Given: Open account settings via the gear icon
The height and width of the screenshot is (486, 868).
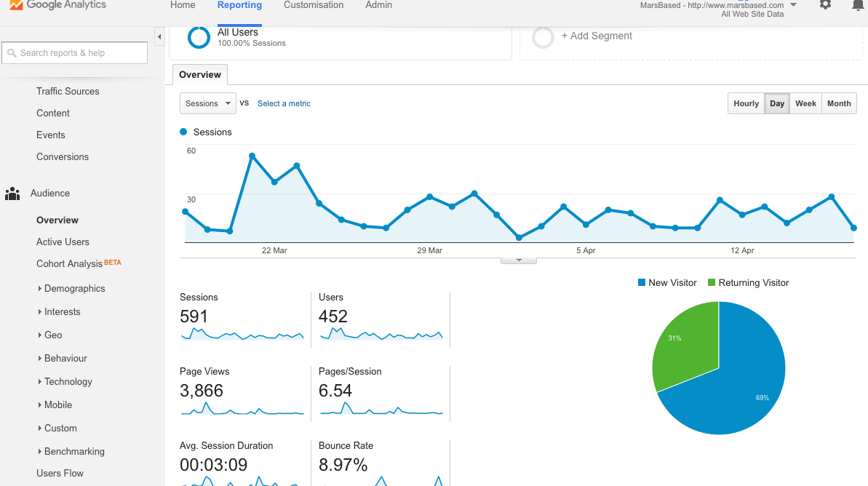Looking at the screenshot, I should (824, 5).
